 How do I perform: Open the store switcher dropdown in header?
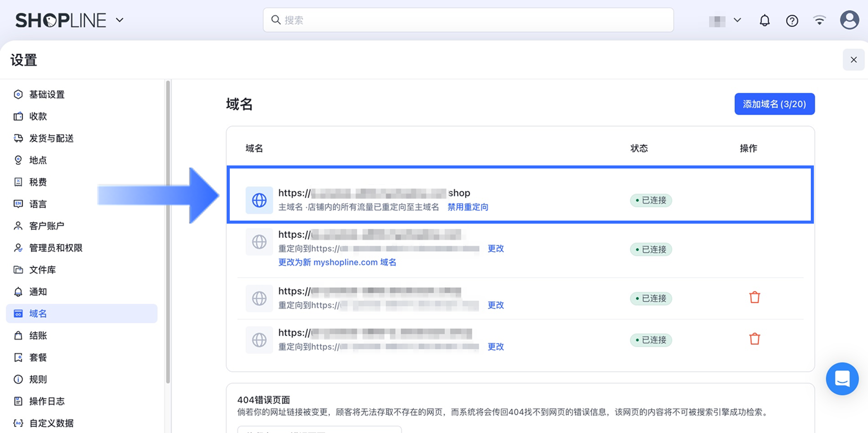[x=725, y=20]
